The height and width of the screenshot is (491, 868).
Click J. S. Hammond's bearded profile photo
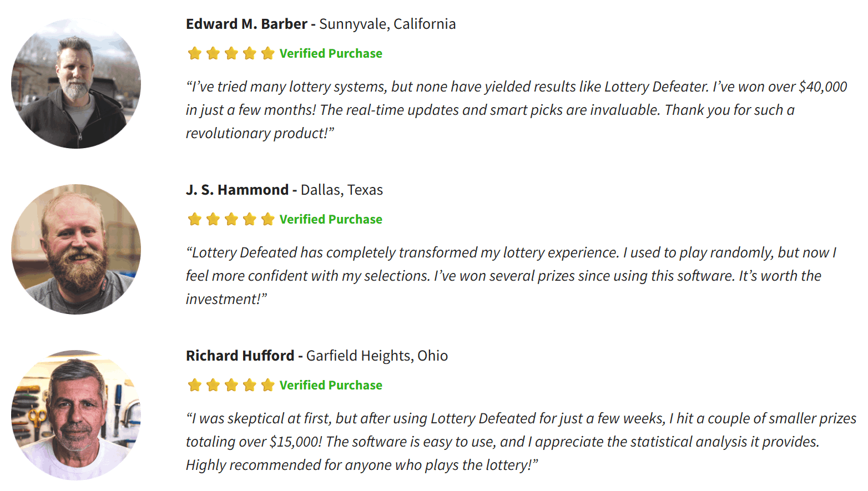click(76, 250)
